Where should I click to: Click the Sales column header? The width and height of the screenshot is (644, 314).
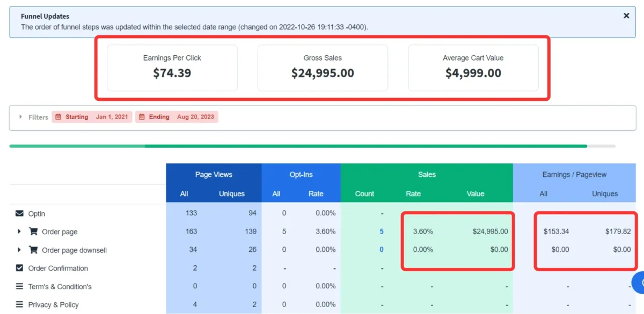[x=427, y=174]
